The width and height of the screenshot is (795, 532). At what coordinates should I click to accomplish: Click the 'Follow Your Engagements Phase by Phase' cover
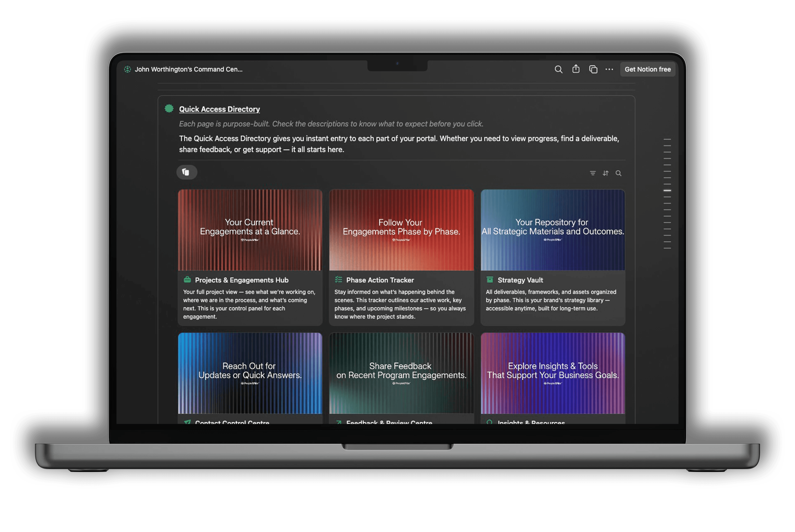[x=401, y=230]
